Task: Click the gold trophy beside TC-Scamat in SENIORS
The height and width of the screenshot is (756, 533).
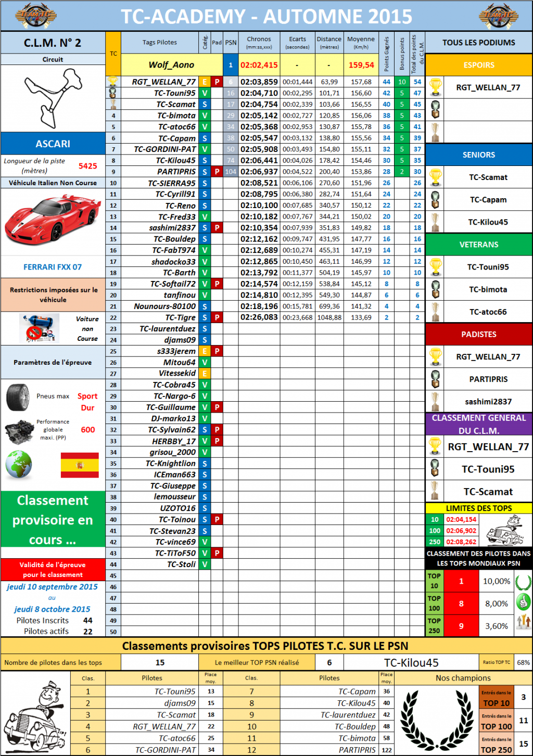Action: [x=435, y=177]
